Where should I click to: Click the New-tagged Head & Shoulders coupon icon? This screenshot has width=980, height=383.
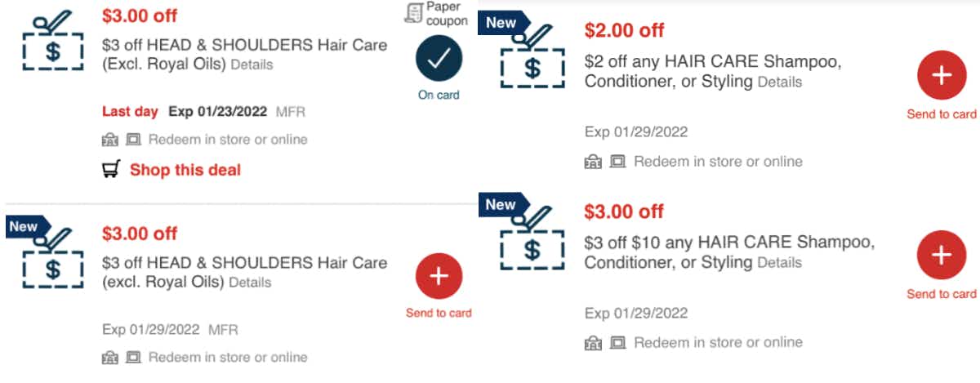pos(53,256)
